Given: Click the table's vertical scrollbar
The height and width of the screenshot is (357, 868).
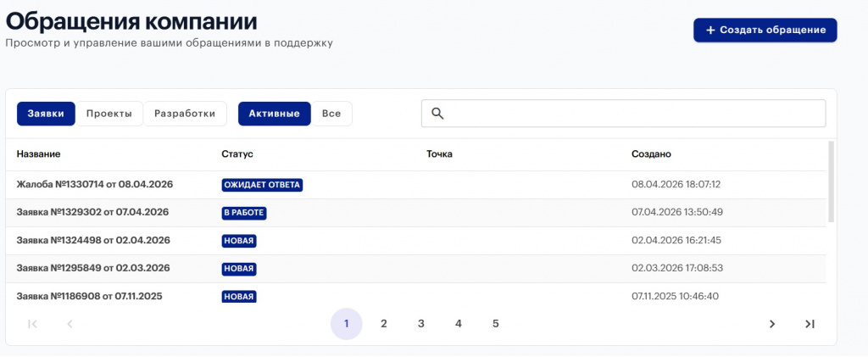Looking at the screenshot, I should tap(831, 181).
